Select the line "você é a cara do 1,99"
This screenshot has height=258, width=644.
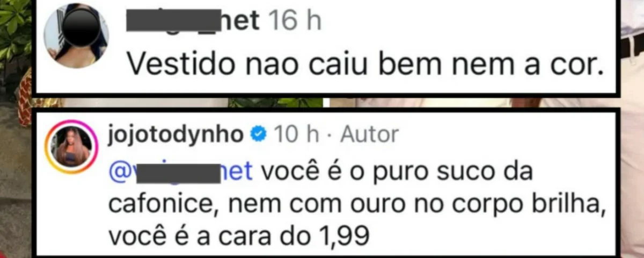pos(239,237)
